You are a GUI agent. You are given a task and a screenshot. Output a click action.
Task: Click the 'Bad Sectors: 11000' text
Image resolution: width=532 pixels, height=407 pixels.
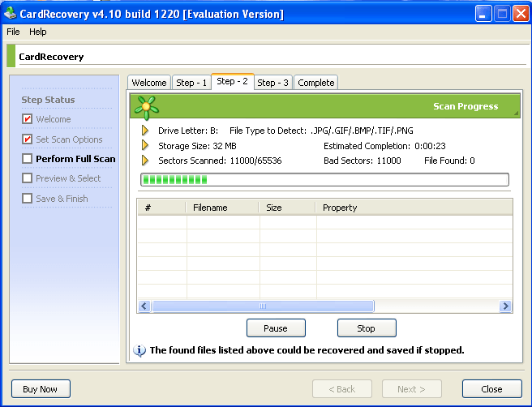[363, 161]
